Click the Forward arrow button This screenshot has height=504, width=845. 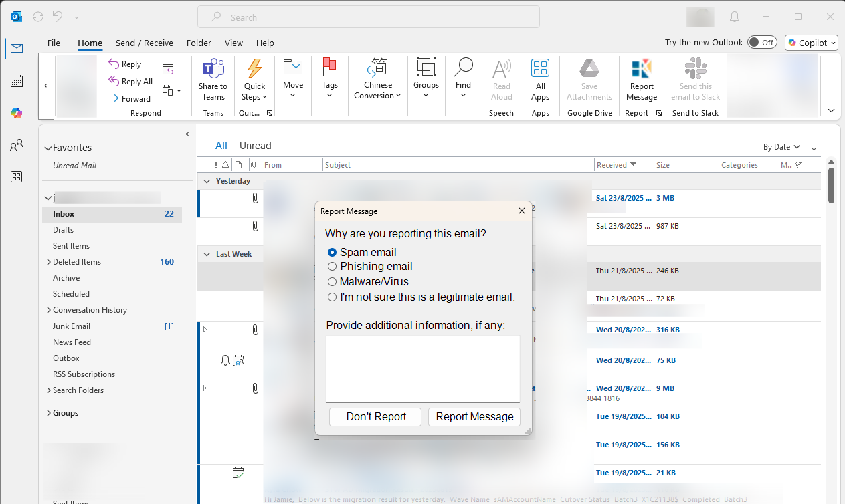[x=130, y=98]
